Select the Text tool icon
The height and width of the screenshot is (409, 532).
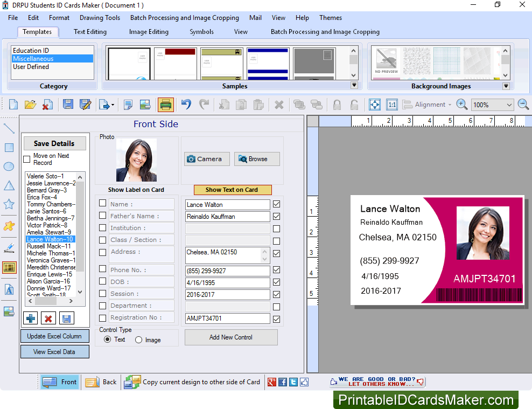(x=9, y=289)
